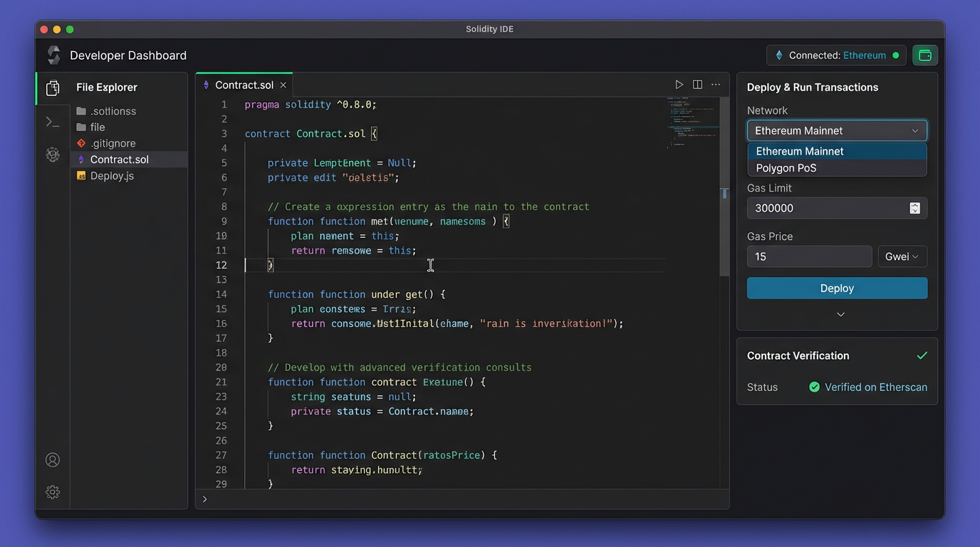Click the Ethereum logo on Contract.sol tab
The height and width of the screenshot is (547, 980).
[x=207, y=84]
